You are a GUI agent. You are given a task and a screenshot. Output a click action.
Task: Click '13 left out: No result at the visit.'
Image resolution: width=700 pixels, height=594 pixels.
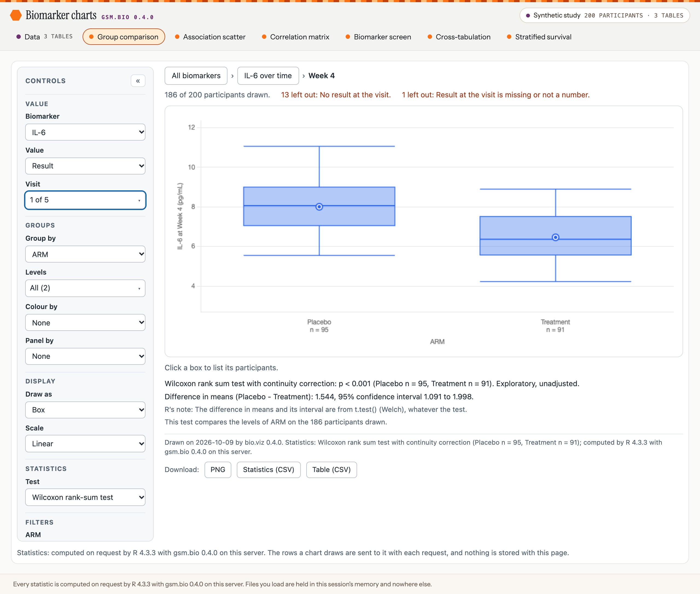[x=336, y=95]
